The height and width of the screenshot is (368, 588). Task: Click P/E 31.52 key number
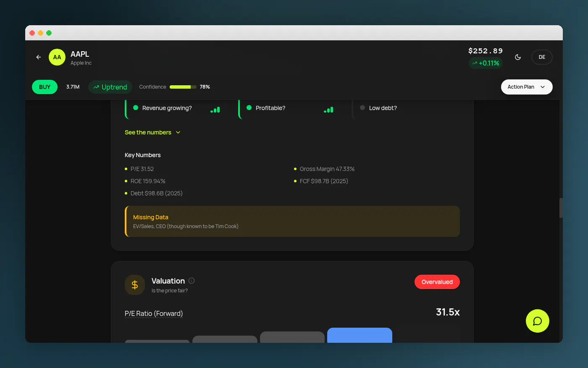[x=142, y=169]
